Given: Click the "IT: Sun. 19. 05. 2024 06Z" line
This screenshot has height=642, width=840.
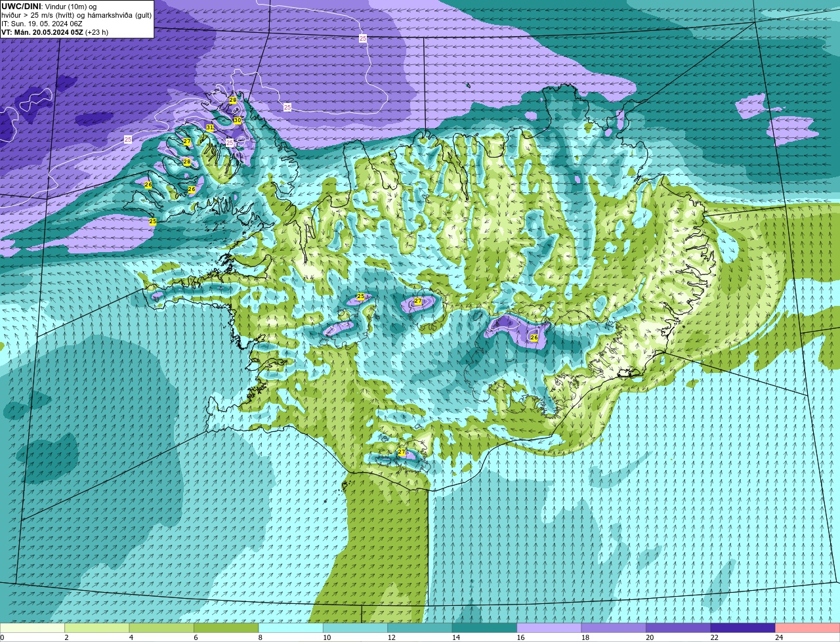Looking at the screenshot, I should pyautogui.click(x=42, y=24).
